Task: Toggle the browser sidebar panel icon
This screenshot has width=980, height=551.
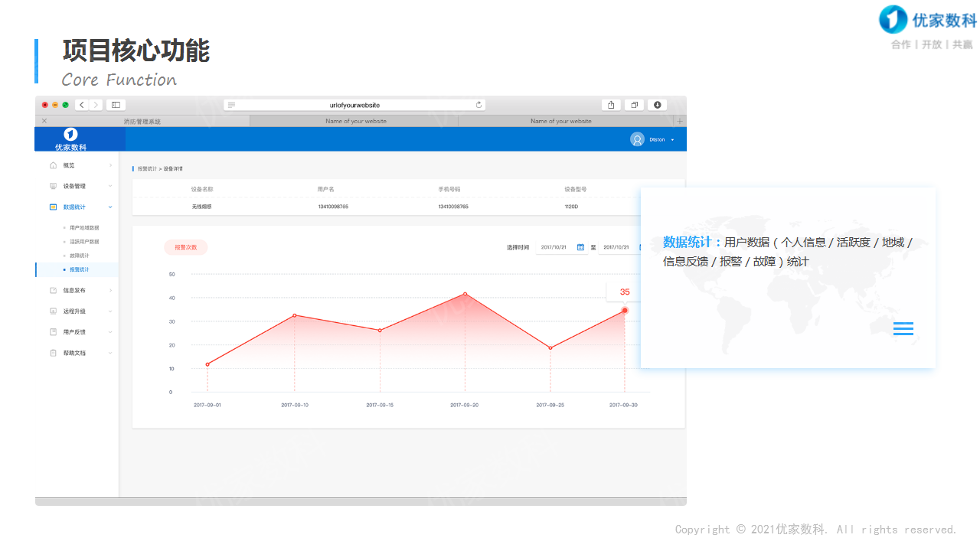Action: [116, 105]
